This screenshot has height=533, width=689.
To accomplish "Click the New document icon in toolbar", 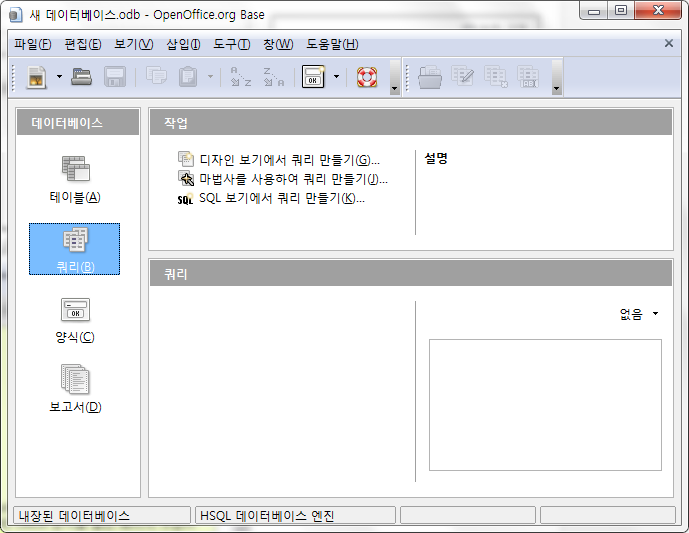I will (x=36, y=77).
